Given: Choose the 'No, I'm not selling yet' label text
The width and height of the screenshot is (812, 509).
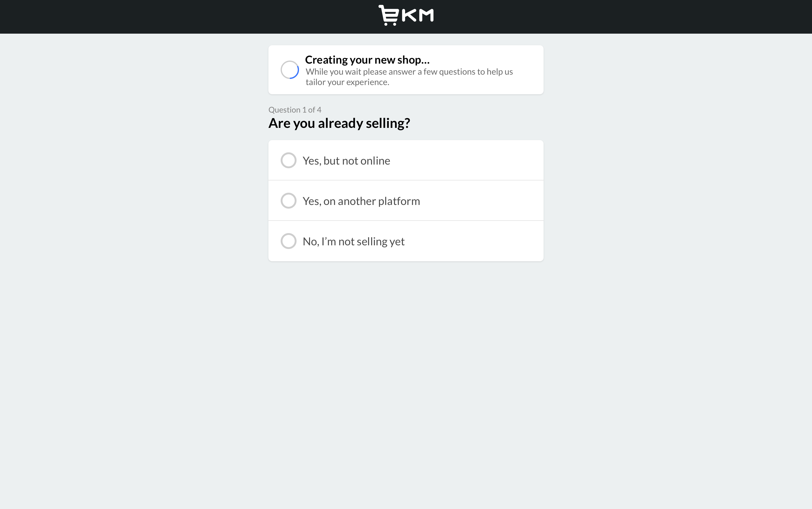Looking at the screenshot, I should click(x=353, y=241).
